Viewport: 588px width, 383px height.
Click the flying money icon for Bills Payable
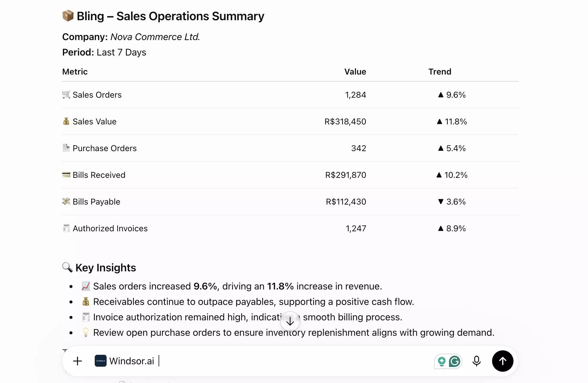point(66,201)
